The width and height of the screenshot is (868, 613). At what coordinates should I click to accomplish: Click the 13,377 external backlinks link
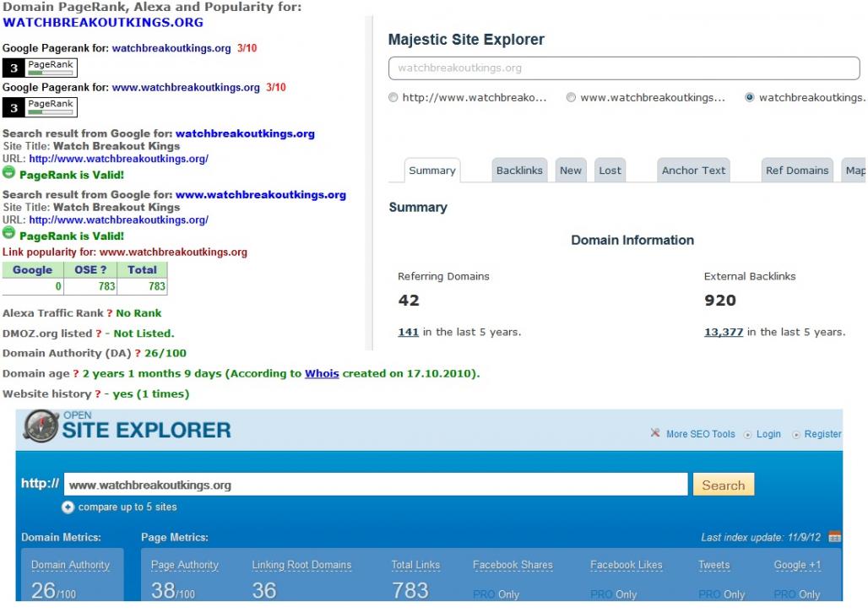click(724, 332)
